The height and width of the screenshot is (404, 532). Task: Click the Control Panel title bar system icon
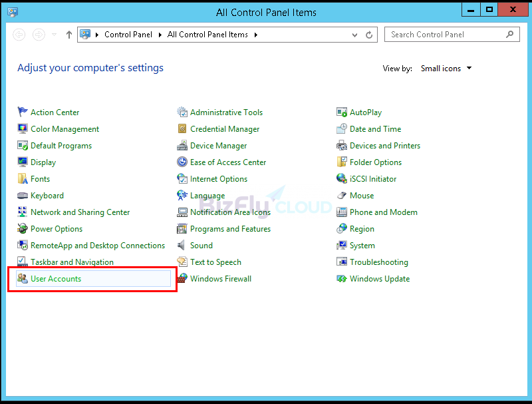pyautogui.click(x=13, y=12)
